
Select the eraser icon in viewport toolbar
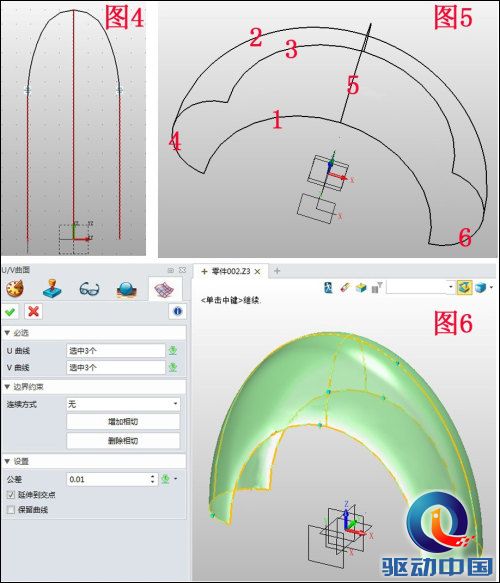345,288
